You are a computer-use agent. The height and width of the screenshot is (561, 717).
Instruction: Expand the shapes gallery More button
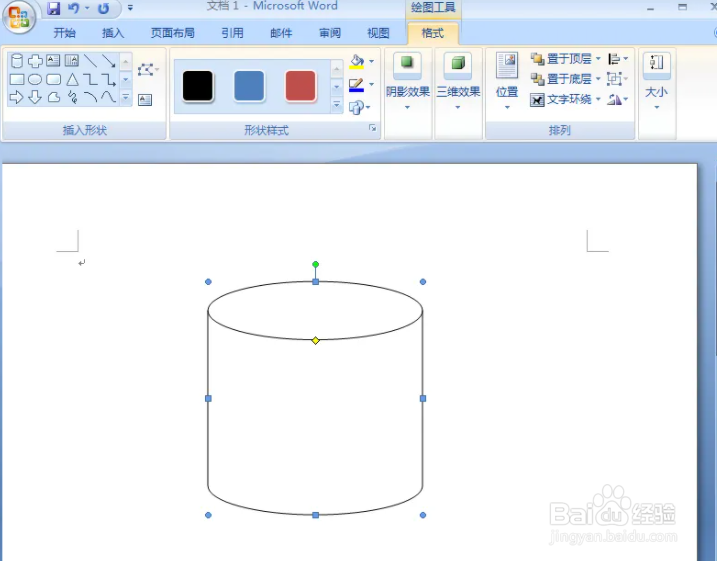click(126, 97)
